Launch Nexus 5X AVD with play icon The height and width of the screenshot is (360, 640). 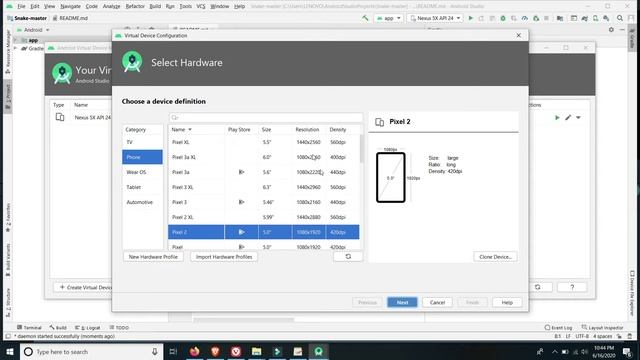coord(557,118)
